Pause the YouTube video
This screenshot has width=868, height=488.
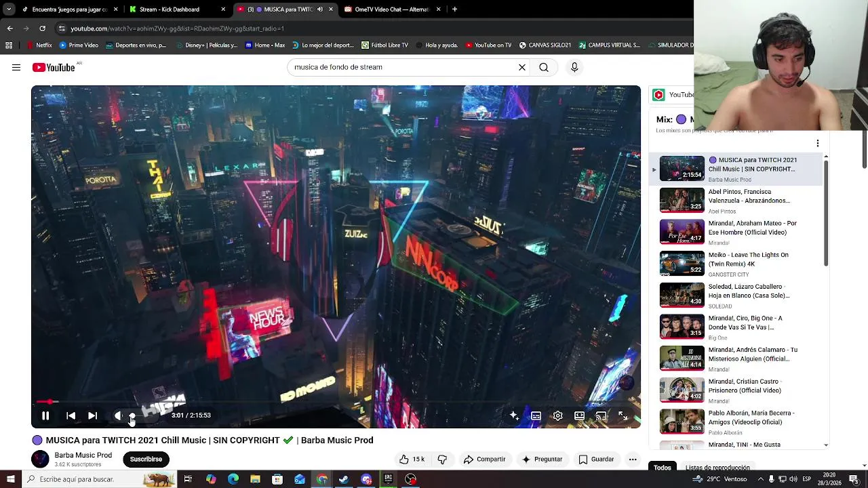(x=45, y=415)
